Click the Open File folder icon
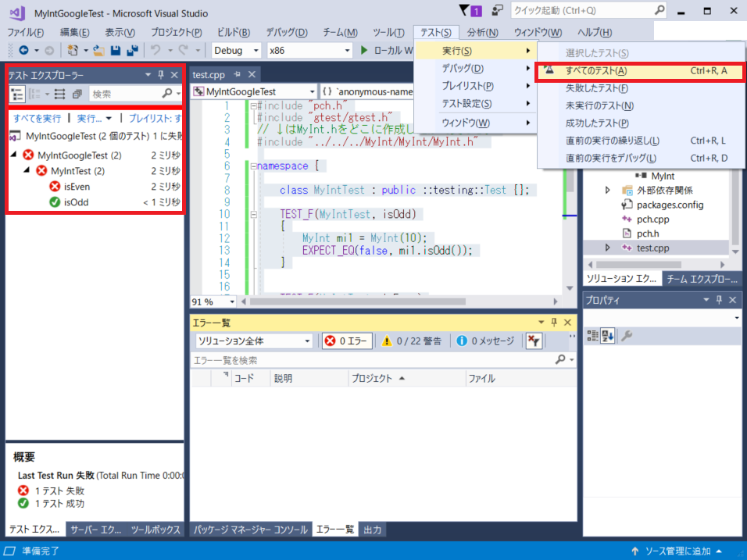 pyautogui.click(x=98, y=50)
